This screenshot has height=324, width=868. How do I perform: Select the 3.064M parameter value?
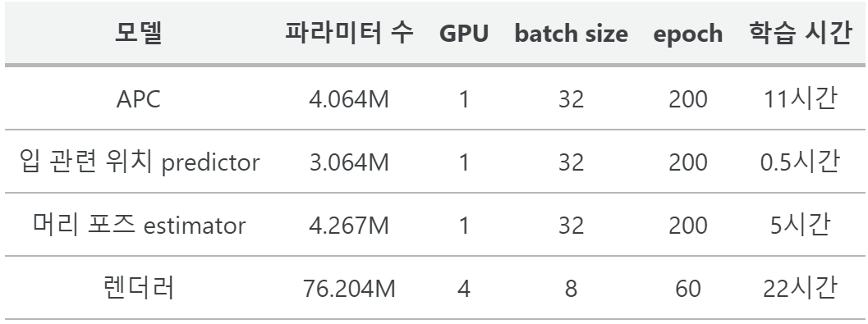349,162
